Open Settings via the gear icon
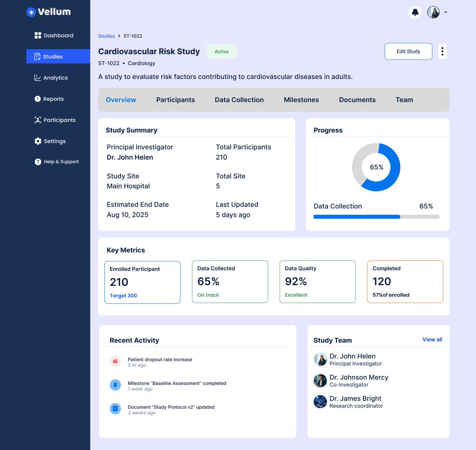This screenshot has width=476, height=450. [37, 141]
